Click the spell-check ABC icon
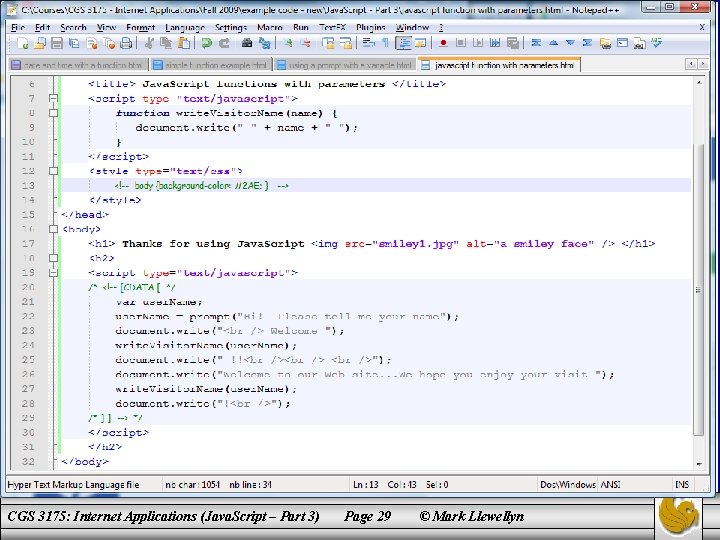This screenshot has width=720, height=540. [x=656, y=43]
